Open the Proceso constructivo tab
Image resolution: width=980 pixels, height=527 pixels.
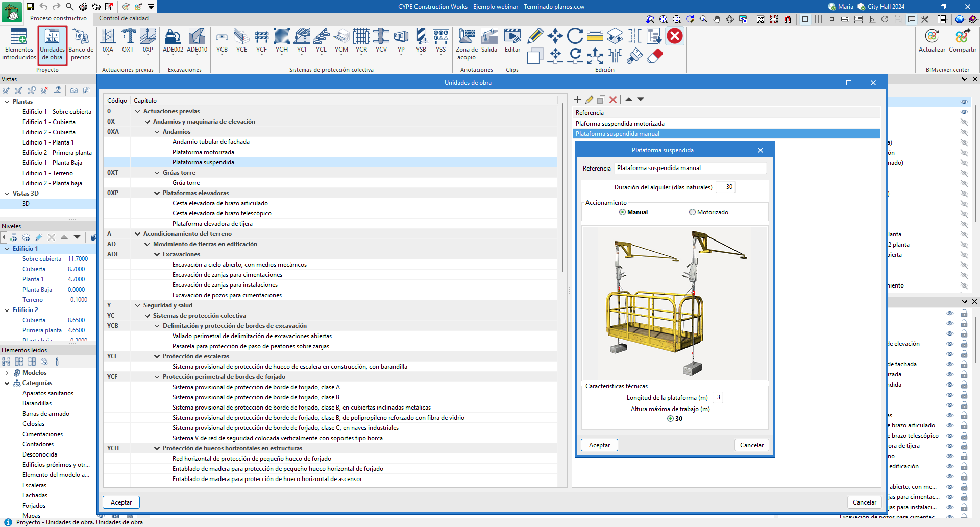[x=58, y=18]
